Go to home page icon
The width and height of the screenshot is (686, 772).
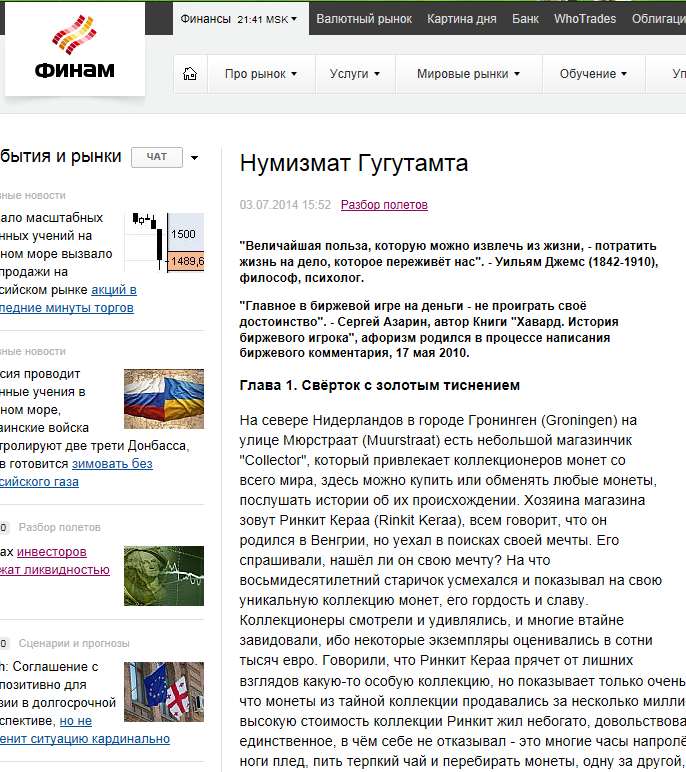coord(190,74)
